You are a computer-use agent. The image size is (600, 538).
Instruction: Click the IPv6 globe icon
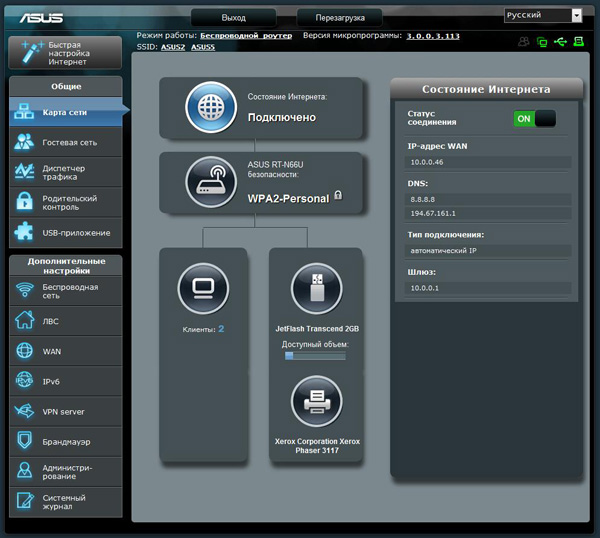click(24, 380)
